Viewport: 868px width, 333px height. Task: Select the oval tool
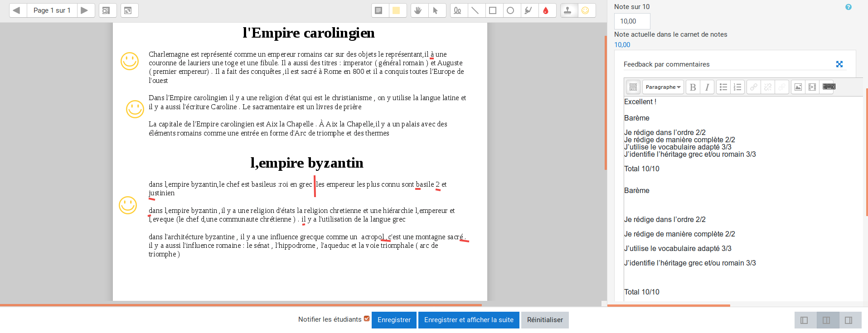(511, 10)
